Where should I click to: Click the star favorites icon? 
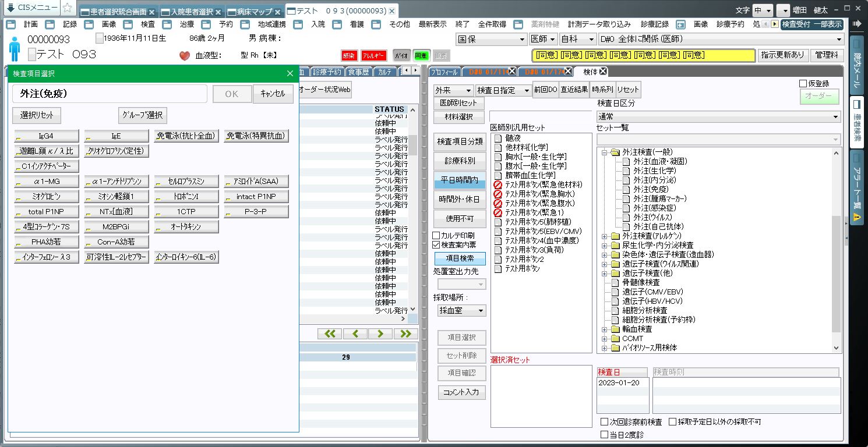[68, 8]
